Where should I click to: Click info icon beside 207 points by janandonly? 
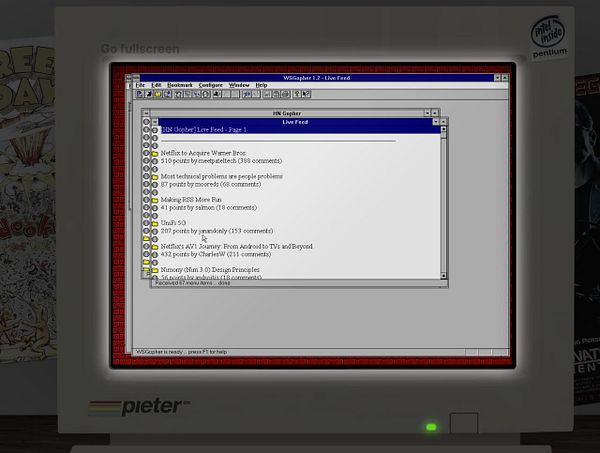coord(155,231)
